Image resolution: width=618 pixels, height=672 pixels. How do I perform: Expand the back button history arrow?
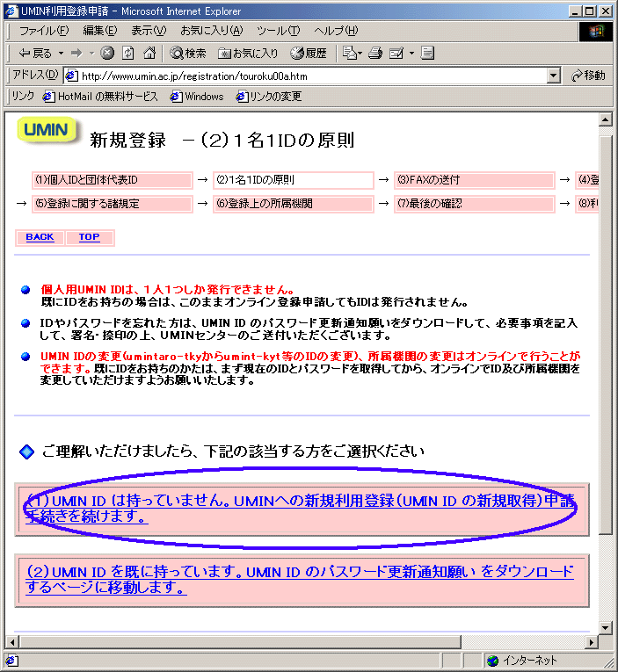pos(62,54)
